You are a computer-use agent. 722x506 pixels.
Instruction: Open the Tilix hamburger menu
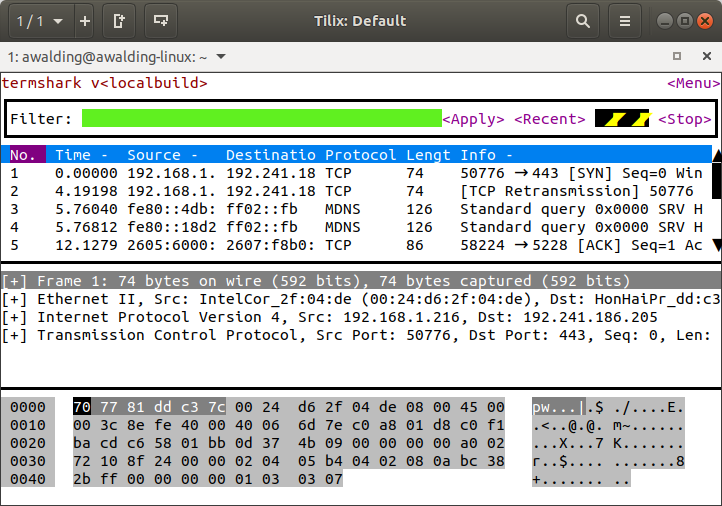625,20
